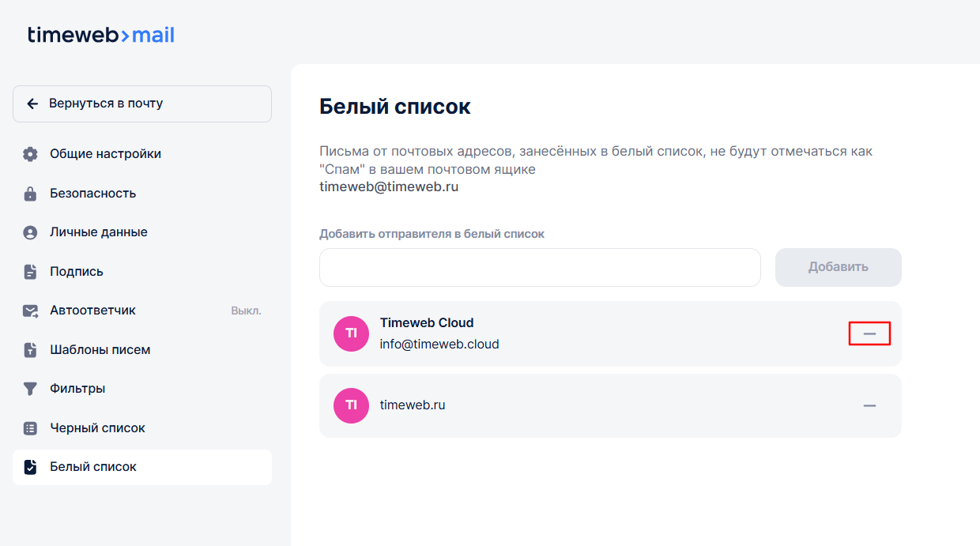Click the envelope icon beside Автоответчик
The width and height of the screenshot is (980, 546).
[x=30, y=311]
